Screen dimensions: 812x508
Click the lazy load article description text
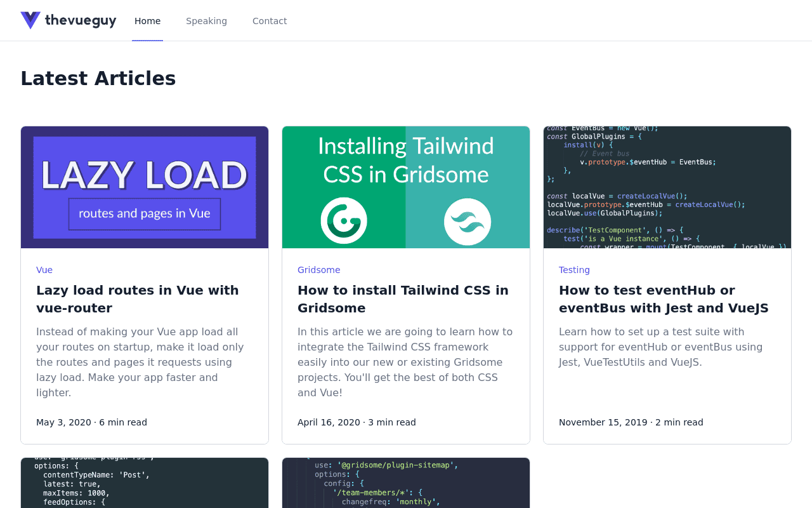click(x=140, y=362)
